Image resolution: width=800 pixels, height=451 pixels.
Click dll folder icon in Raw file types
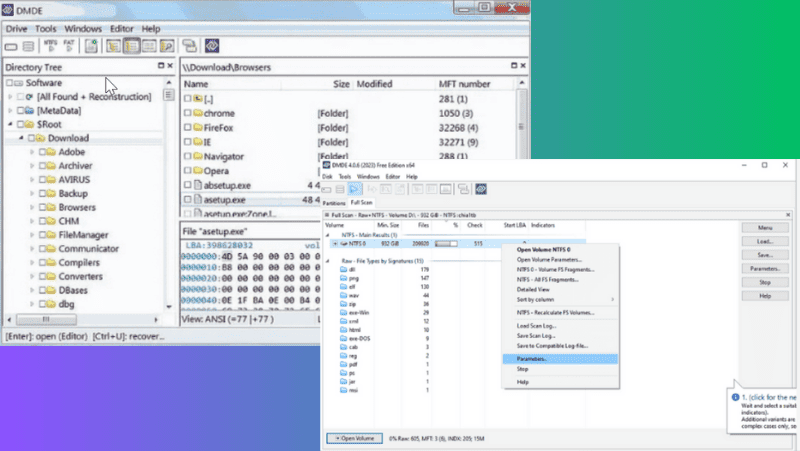pos(343,269)
